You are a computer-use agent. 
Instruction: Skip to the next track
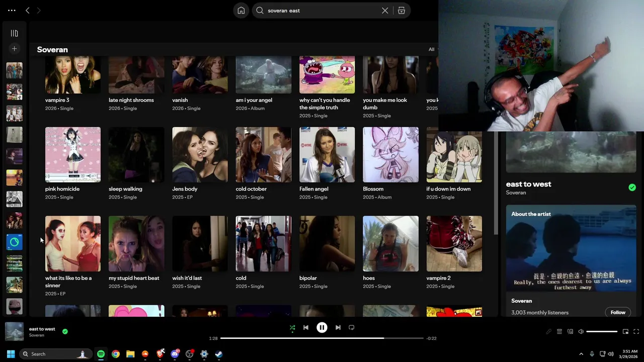click(338, 327)
